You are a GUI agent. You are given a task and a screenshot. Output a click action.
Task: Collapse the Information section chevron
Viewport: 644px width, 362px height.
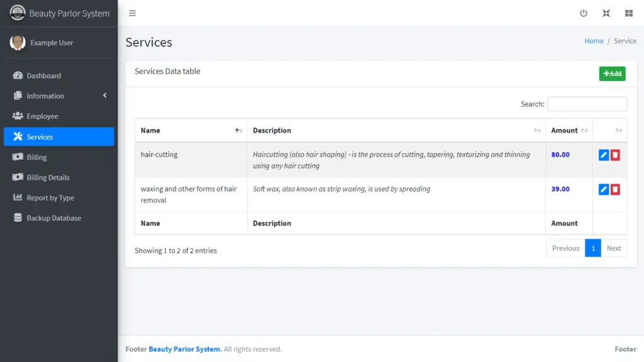pyautogui.click(x=106, y=96)
